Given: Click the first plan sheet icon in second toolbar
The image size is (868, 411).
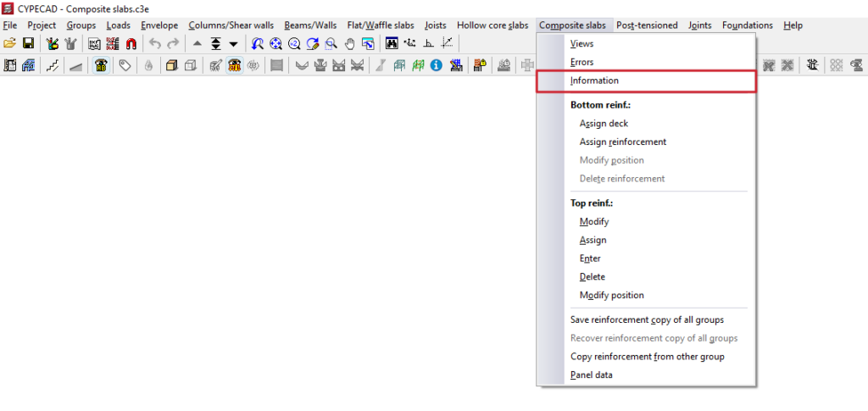Looking at the screenshot, I should point(9,66).
